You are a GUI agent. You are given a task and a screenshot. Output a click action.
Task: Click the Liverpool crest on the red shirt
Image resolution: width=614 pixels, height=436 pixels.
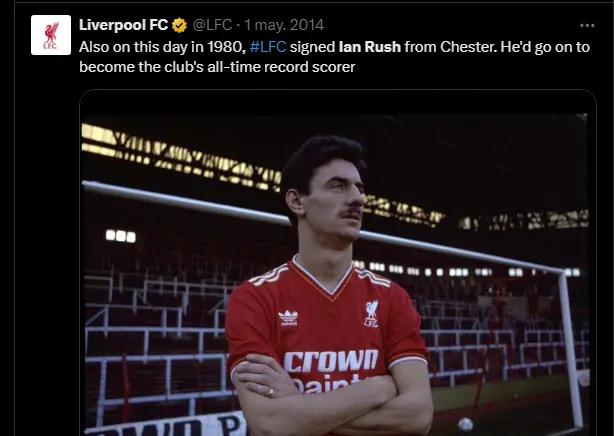coord(371,313)
